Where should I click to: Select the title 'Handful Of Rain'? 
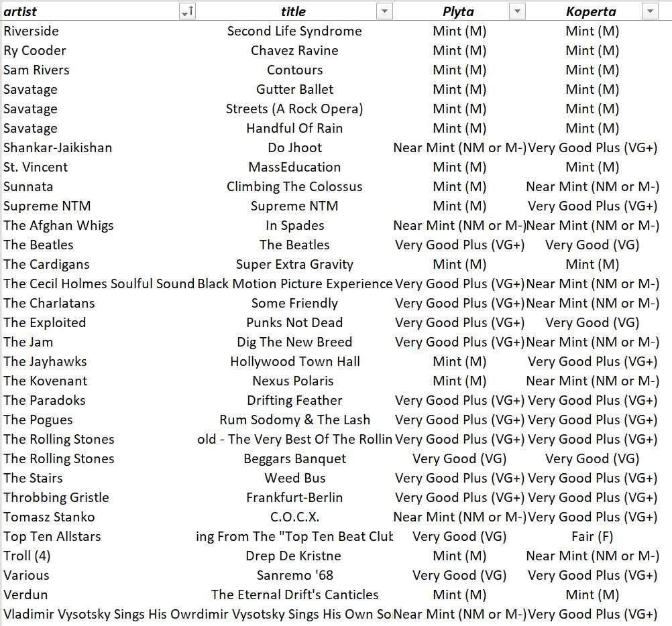tap(294, 128)
